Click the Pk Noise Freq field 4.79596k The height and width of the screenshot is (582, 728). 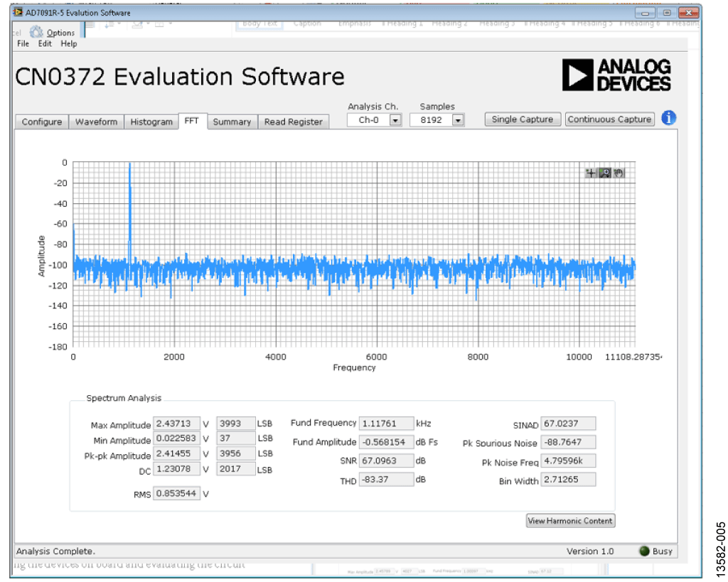[x=568, y=460]
